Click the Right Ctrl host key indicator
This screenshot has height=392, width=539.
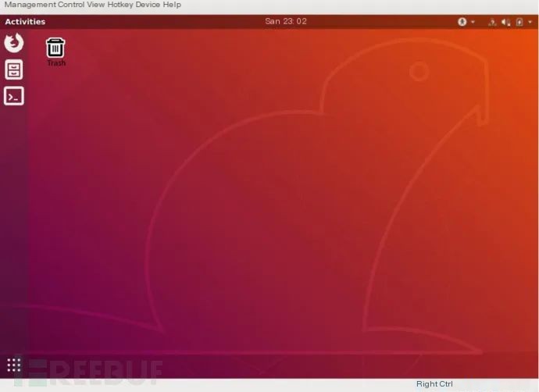pyautogui.click(x=434, y=384)
